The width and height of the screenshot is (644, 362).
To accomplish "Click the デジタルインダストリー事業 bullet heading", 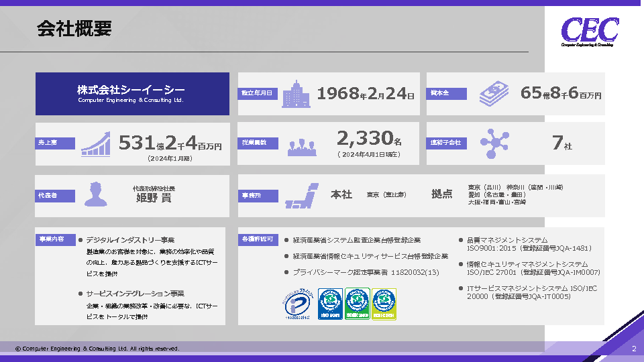I will pyautogui.click(x=129, y=240).
